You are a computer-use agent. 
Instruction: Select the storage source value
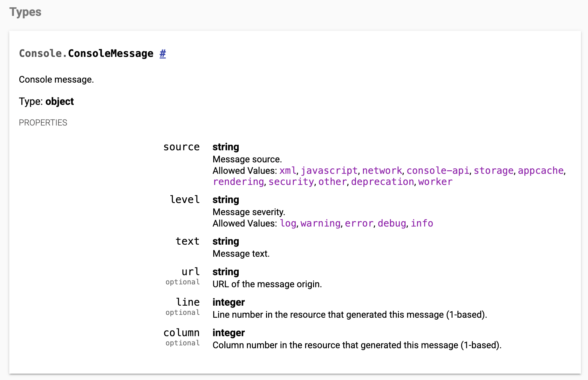pyautogui.click(x=493, y=171)
